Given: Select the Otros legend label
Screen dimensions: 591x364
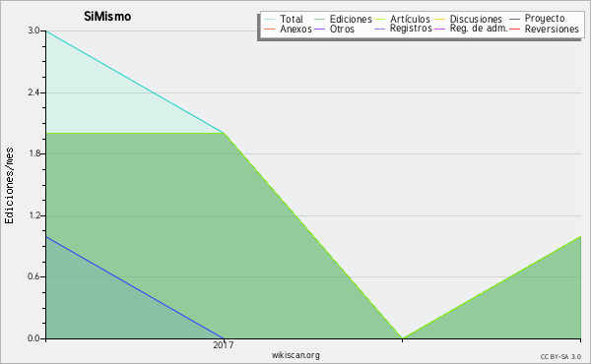Looking at the screenshot, I should [x=342, y=29].
